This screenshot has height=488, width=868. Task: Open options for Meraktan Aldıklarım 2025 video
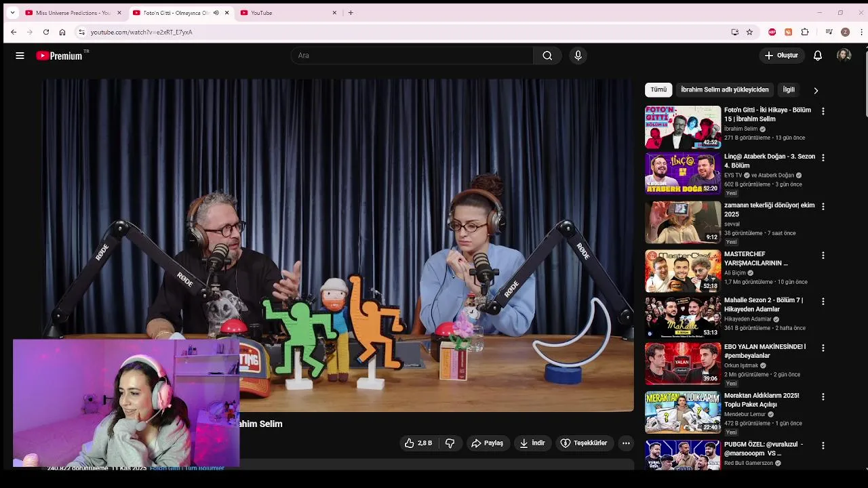pyautogui.click(x=823, y=396)
